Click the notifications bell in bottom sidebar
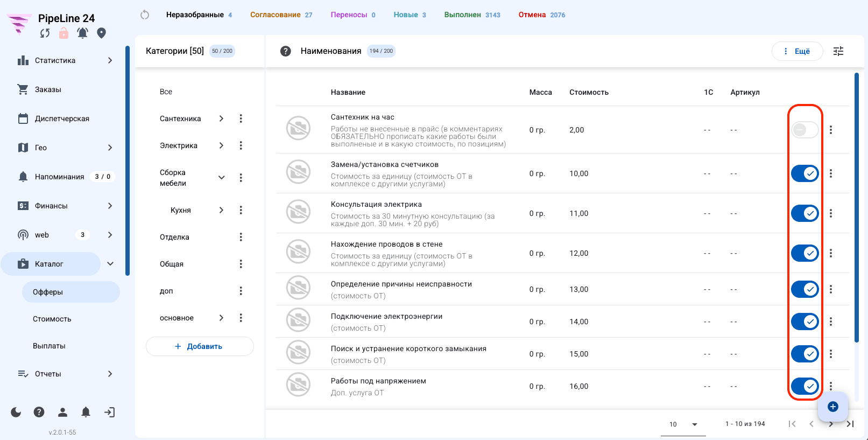The height and width of the screenshot is (440, 868). tap(86, 413)
